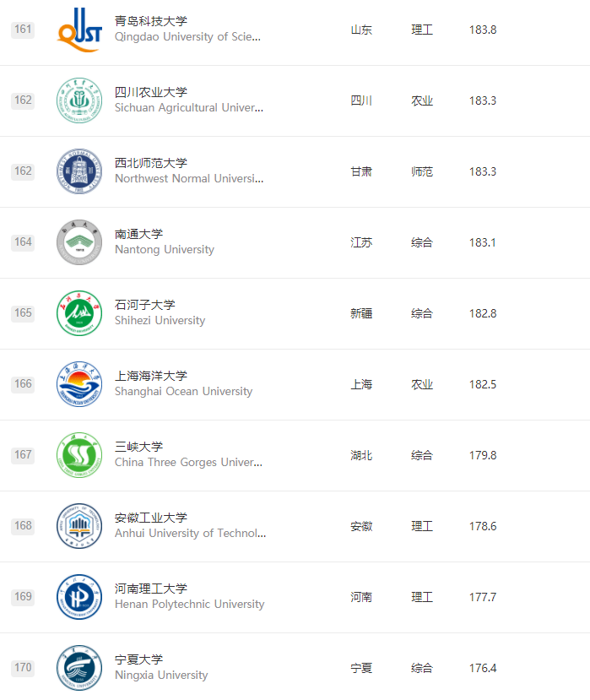The height and width of the screenshot is (700, 590).
Task: Open the 上海海洋大学 link
Action: coord(151,376)
